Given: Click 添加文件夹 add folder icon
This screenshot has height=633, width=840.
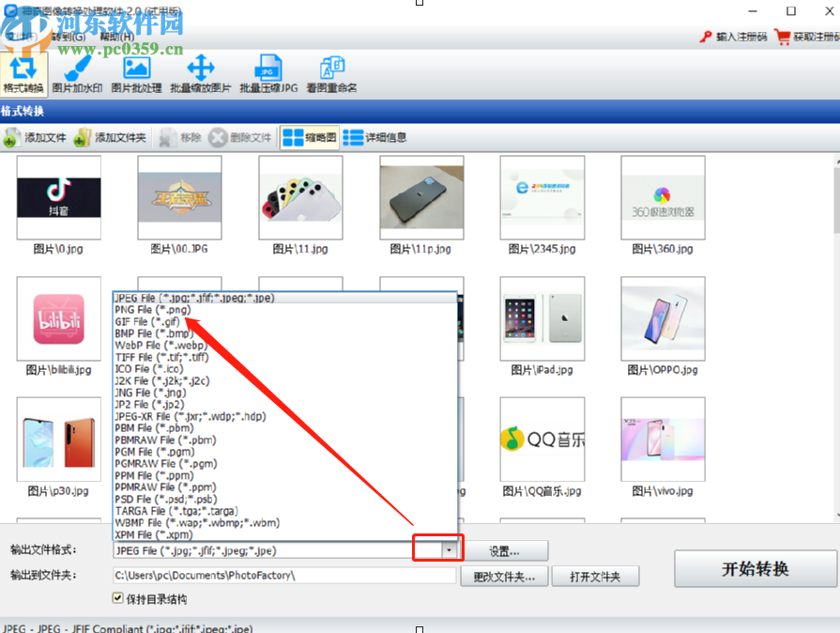Looking at the screenshot, I should pyautogui.click(x=82, y=138).
